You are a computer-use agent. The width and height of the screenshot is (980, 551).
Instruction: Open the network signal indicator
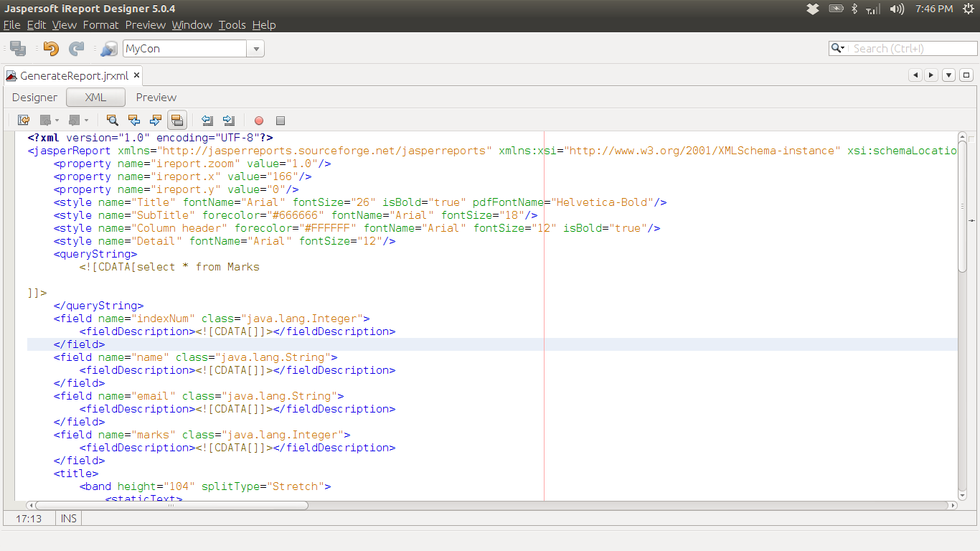pyautogui.click(x=873, y=9)
